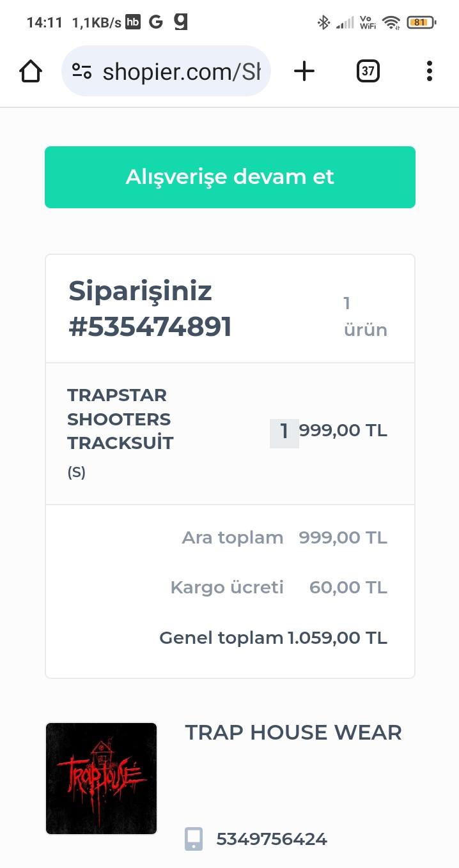The width and height of the screenshot is (459, 868).
Task: Tap the Google G icon in status bar
Action: pos(157,21)
